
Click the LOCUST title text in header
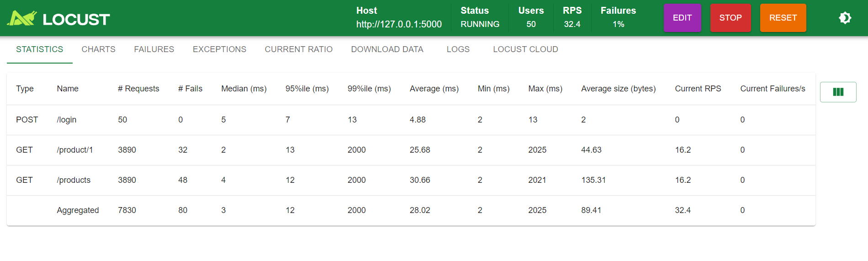pos(76,19)
